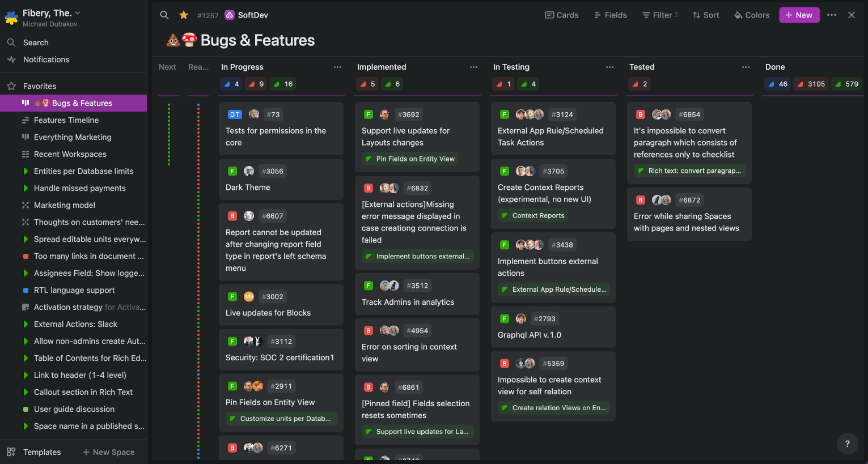Open Notifications in the sidebar
This screenshot has height=464, width=868.
46,59
